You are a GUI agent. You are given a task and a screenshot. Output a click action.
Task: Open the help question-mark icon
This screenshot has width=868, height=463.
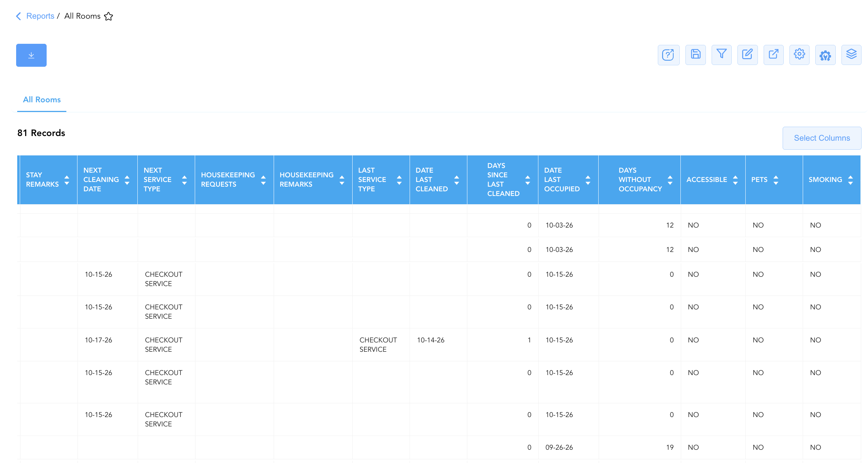(x=669, y=55)
